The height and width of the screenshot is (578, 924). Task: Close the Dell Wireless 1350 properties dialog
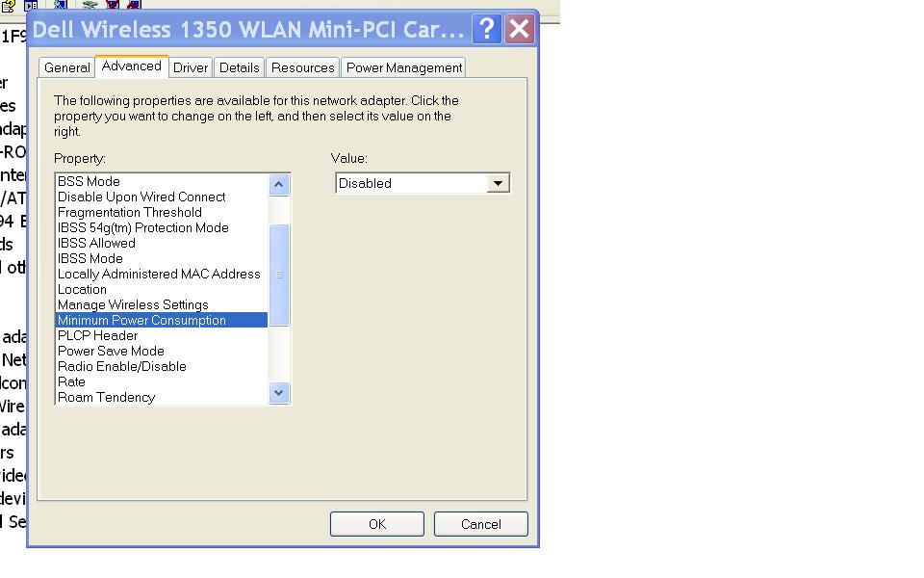click(x=519, y=29)
